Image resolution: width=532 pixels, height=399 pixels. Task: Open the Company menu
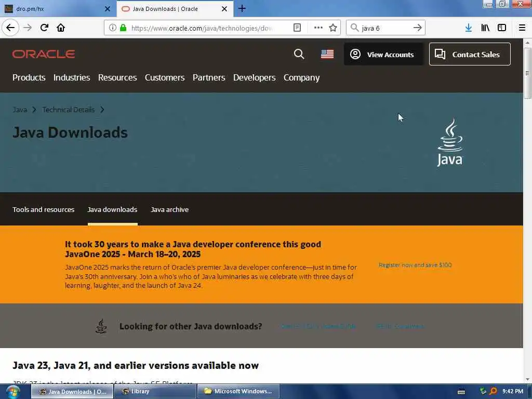point(301,78)
